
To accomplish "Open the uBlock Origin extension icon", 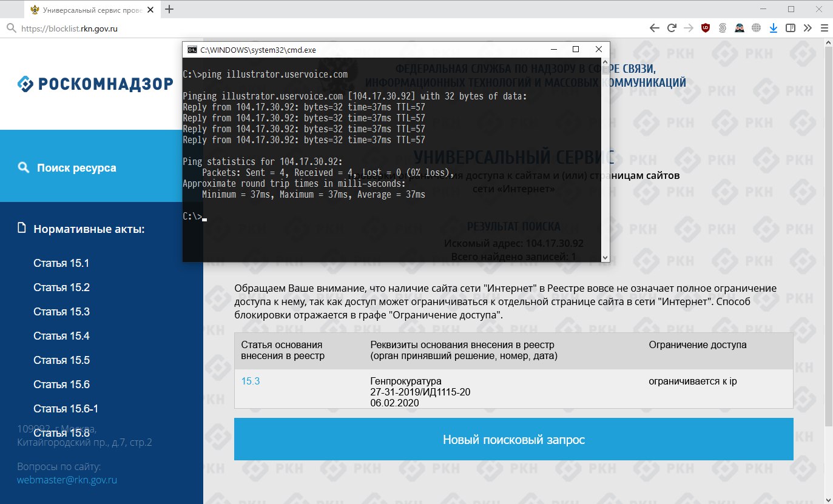I will click(706, 28).
